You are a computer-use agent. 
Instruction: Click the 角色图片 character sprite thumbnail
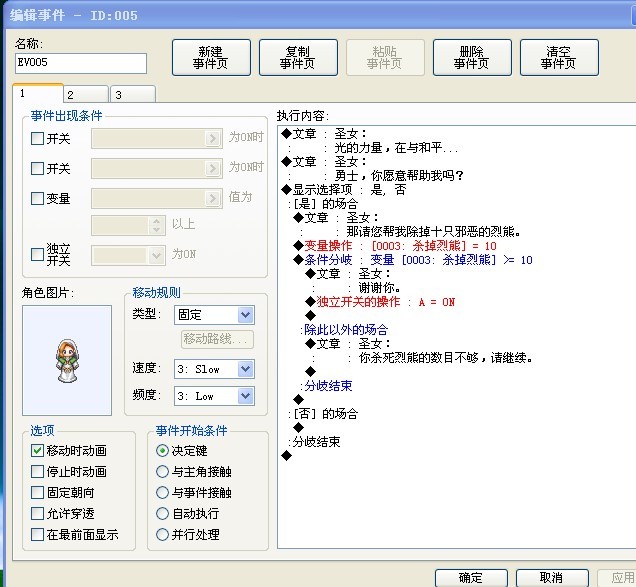(67, 361)
